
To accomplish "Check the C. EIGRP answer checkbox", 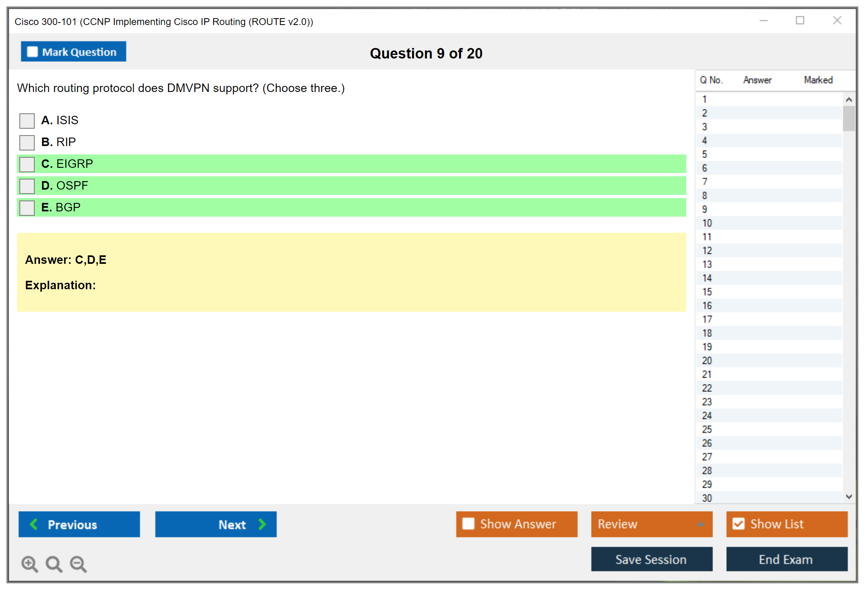I will click(x=27, y=164).
